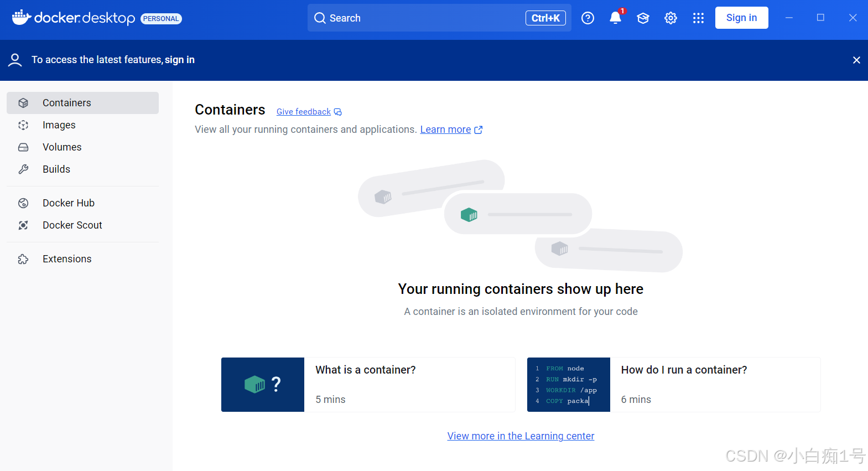Click 'Your running containers show up here' heading

(521, 289)
